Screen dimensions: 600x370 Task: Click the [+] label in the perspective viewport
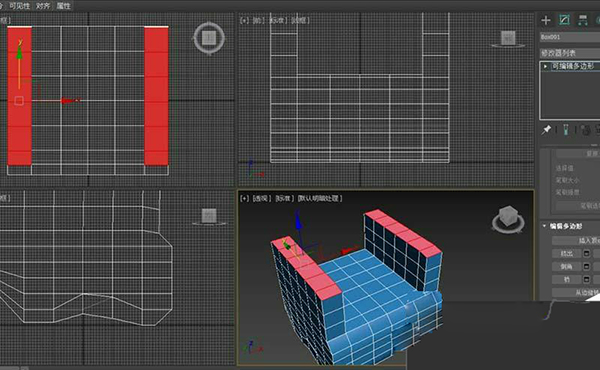point(245,198)
